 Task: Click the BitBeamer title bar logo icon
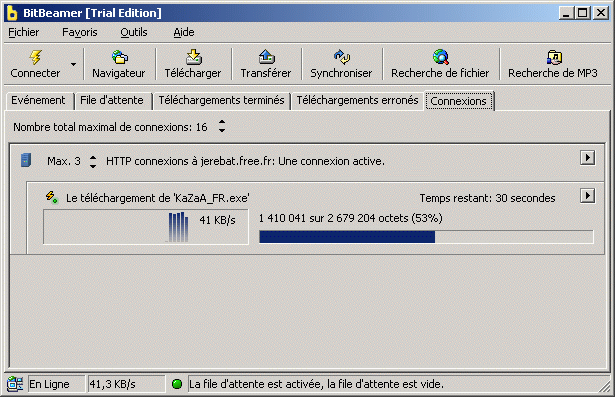click(13, 13)
